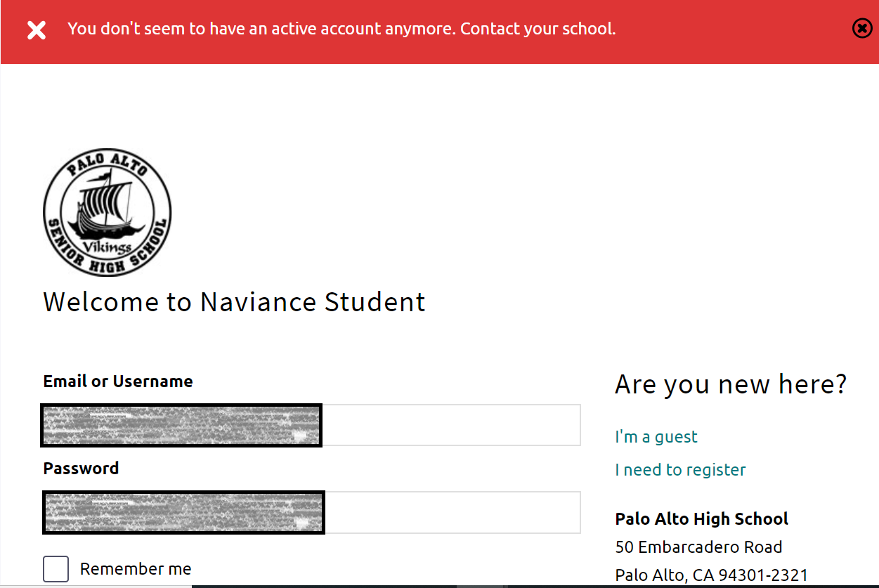Click the Vikings text inside the logo
Image resolution: width=879 pixels, height=588 pixels.
pyautogui.click(x=107, y=248)
